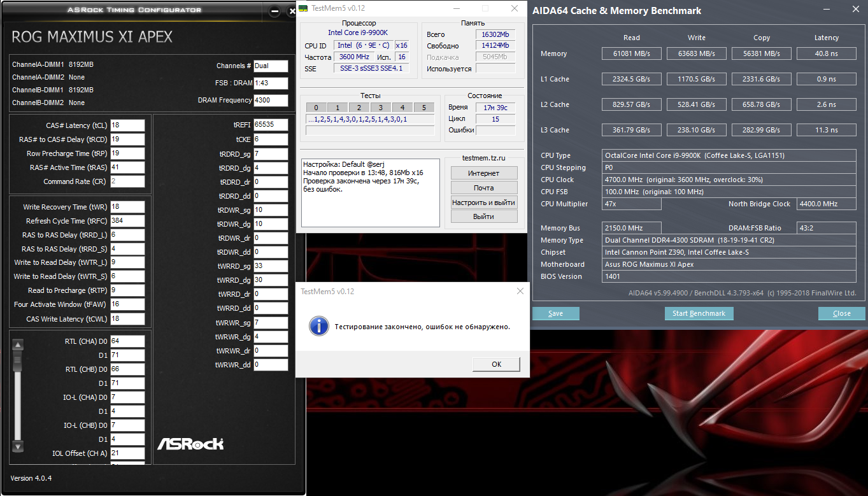This screenshot has width=868, height=496.
Task: Click the TestMem5 title bar app icon
Action: click(x=304, y=8)
